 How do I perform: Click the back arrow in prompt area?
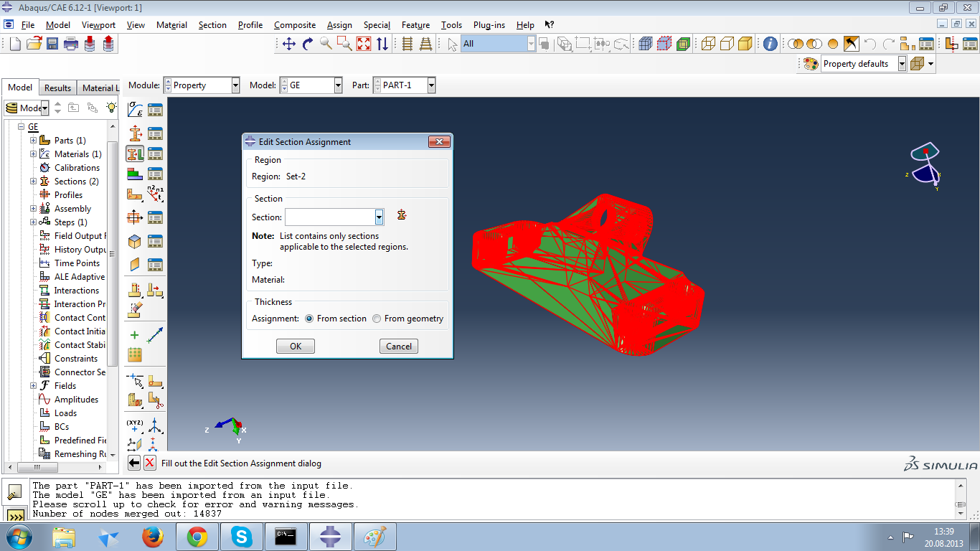pyautogui.click(x=134, y=463)
